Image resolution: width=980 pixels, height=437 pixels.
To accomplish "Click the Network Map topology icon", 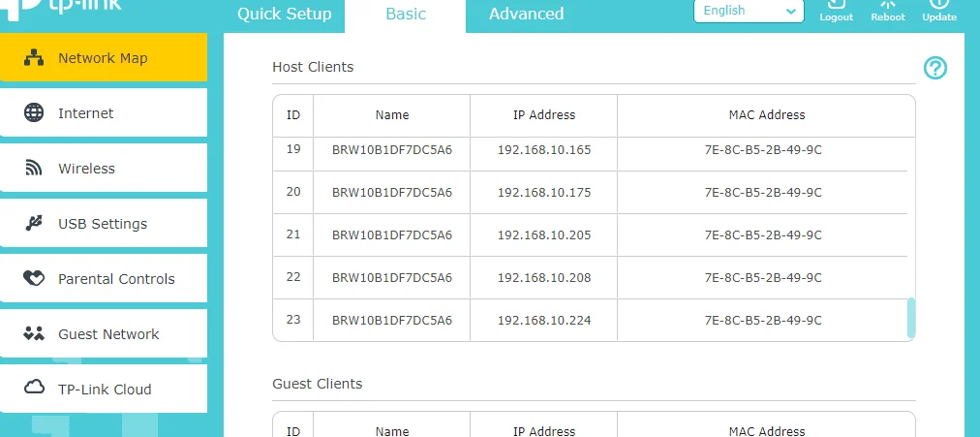I will click(x=34, y=58).
